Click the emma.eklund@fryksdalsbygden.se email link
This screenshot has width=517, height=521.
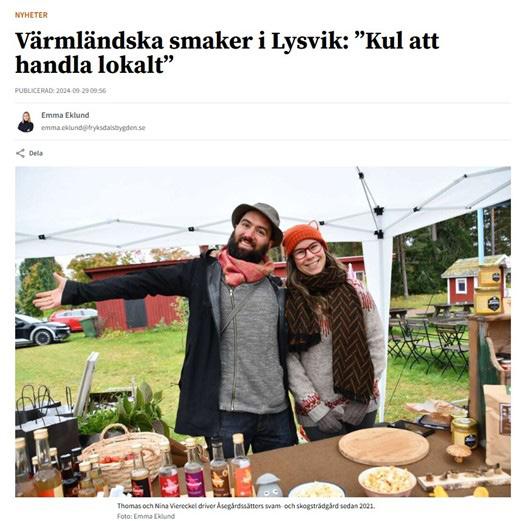(93, 128)
